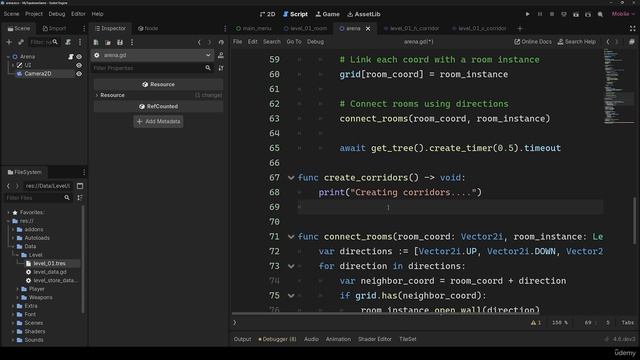
Task: Toggle visibility of the Arena node
Action: pos(79,57)
